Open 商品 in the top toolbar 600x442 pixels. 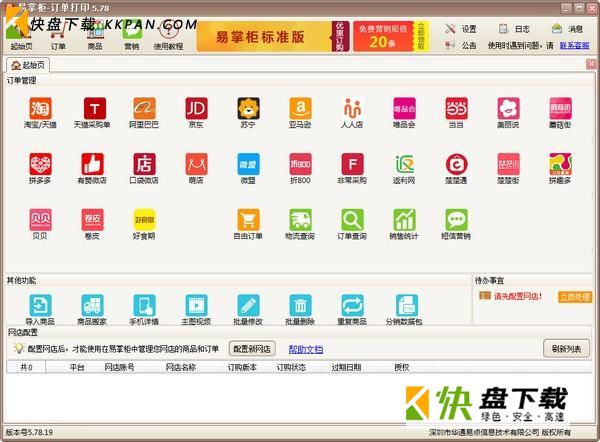[95, 36]
